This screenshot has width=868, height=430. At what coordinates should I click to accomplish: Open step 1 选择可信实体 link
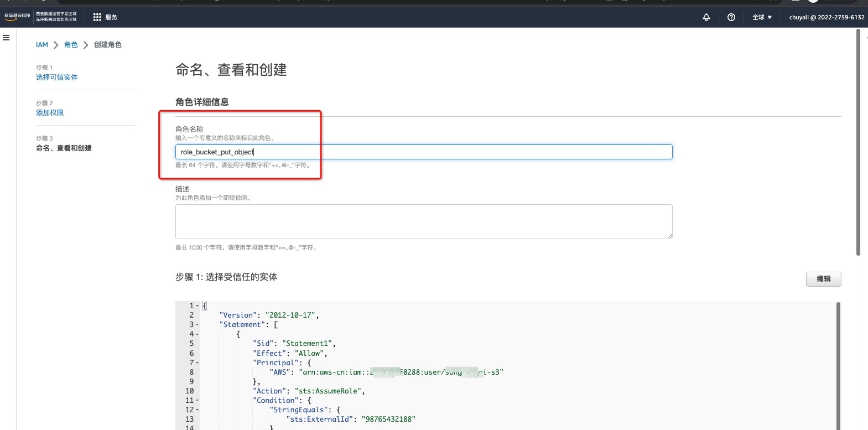(x=57, y=77)
